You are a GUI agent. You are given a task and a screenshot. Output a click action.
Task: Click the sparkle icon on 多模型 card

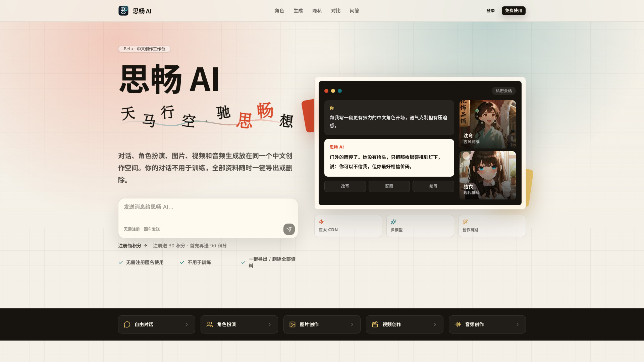(x=393, y=222)
